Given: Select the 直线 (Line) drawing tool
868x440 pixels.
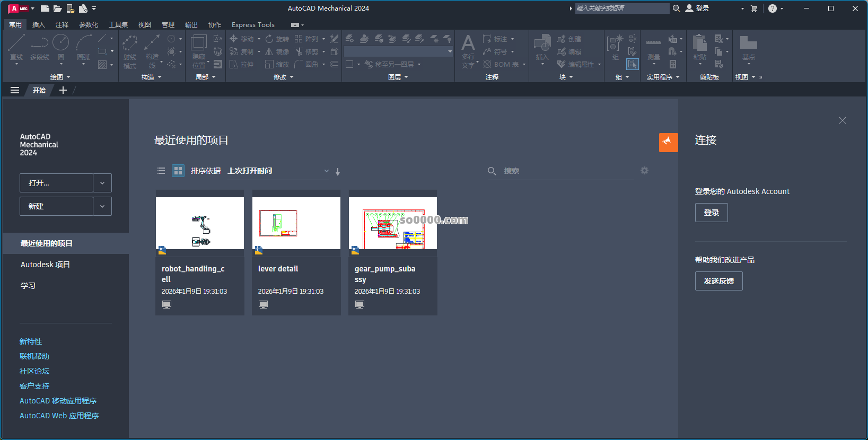Looking at the screenshot, I should click(16, 45).
